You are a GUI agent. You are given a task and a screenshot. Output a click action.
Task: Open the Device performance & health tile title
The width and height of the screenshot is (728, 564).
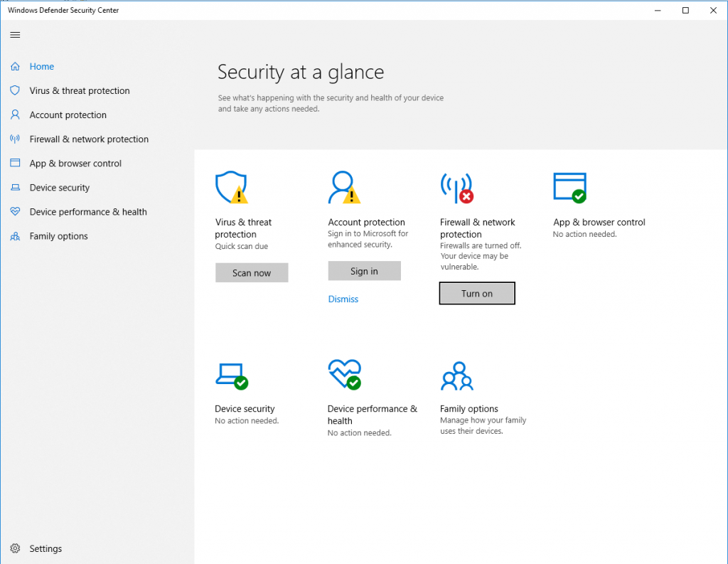(x=373, y=415)
